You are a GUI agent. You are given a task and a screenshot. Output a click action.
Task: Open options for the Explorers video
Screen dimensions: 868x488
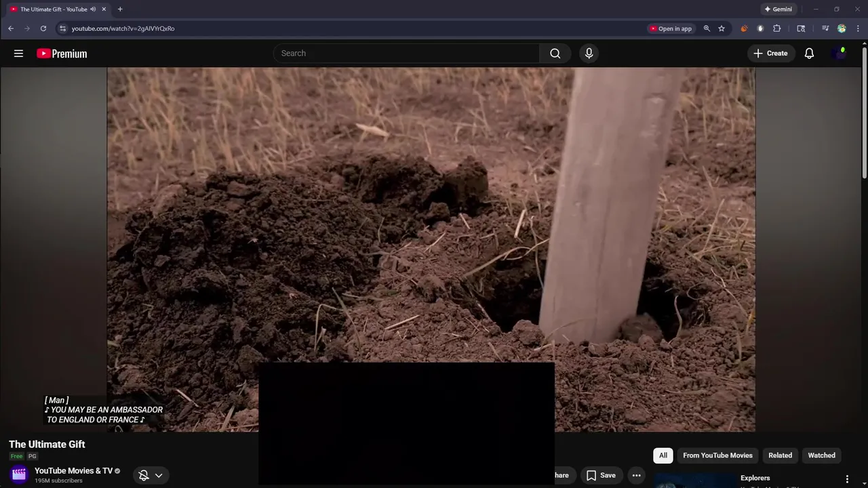[x=847, y=479]
